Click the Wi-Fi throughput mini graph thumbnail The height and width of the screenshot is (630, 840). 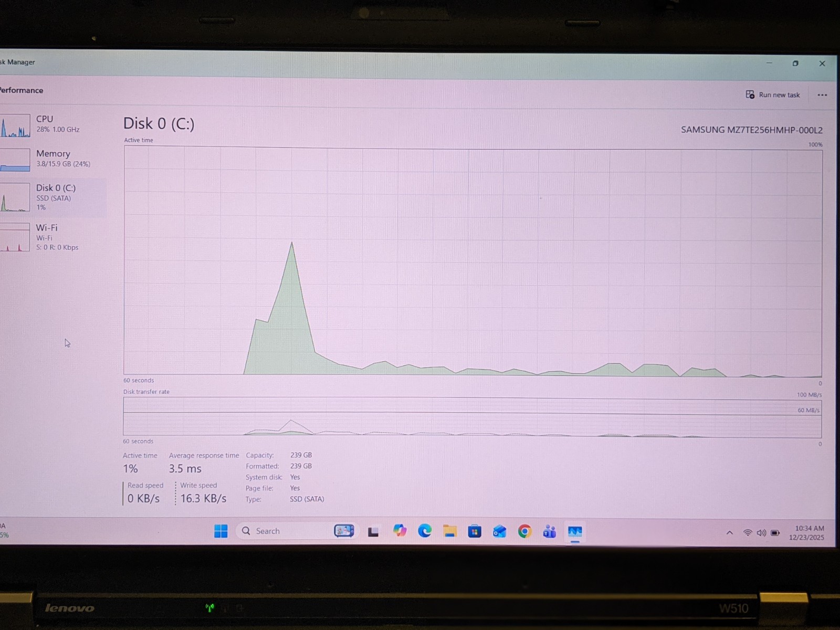(15, 237)
